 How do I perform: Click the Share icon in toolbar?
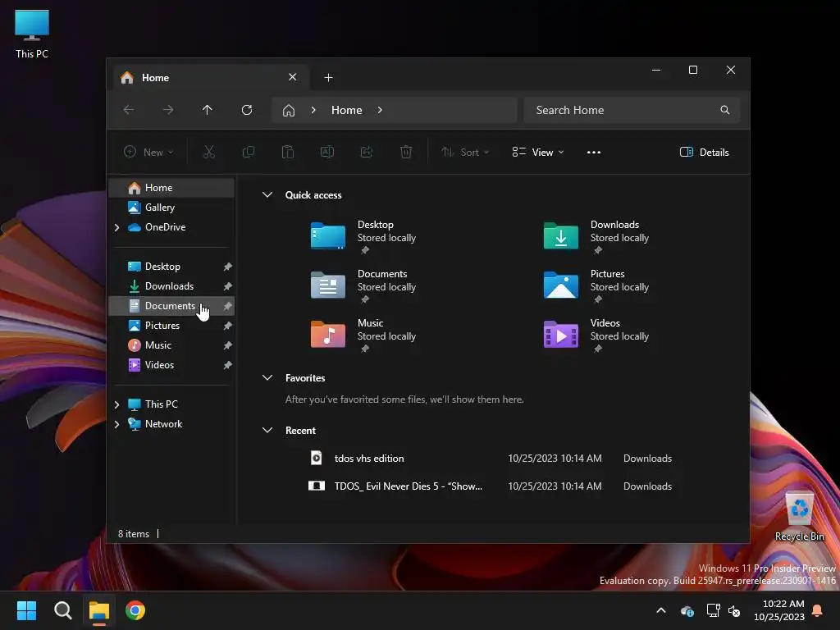(x=367, y=152)
